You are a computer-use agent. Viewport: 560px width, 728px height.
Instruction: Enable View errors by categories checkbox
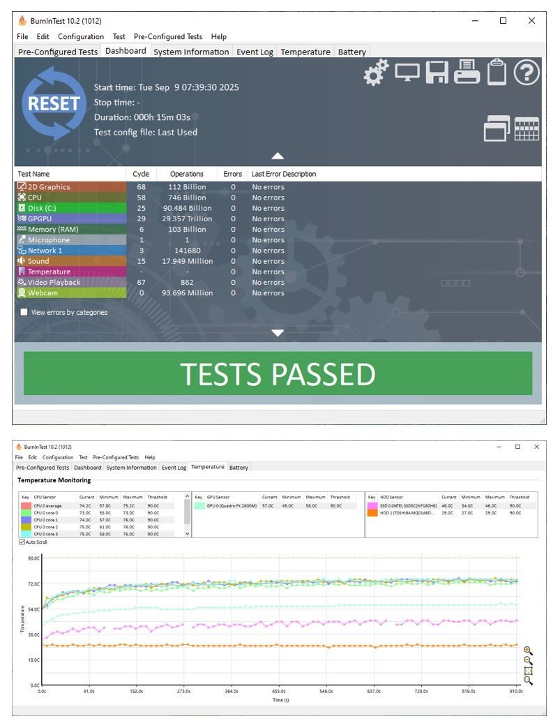pyautogui.click(x=24, y=312)
